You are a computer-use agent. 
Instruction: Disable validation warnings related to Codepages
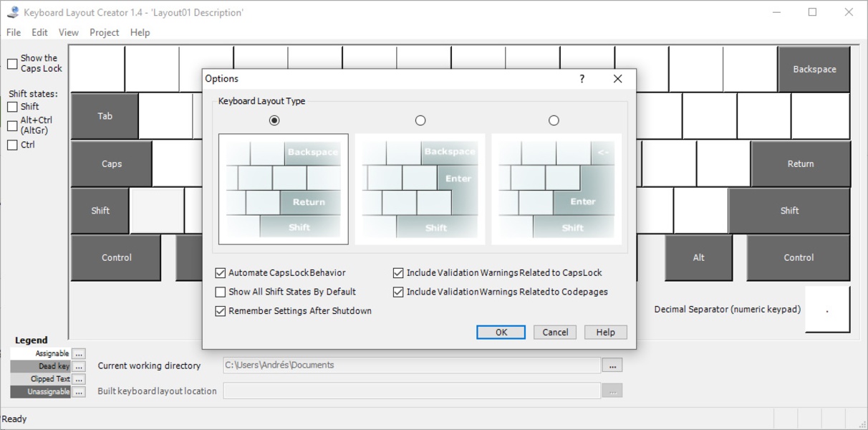point(398,292)
